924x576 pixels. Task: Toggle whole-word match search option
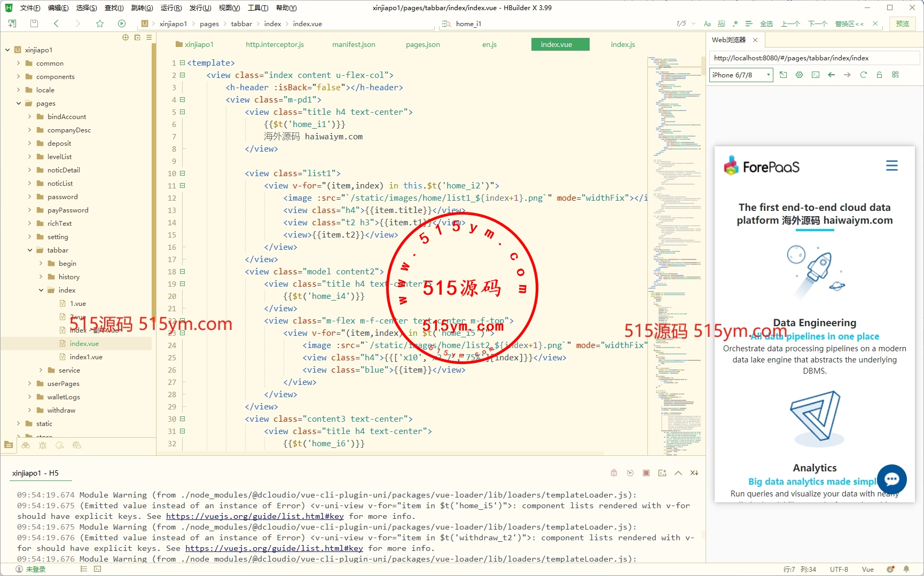click(721, 23)
